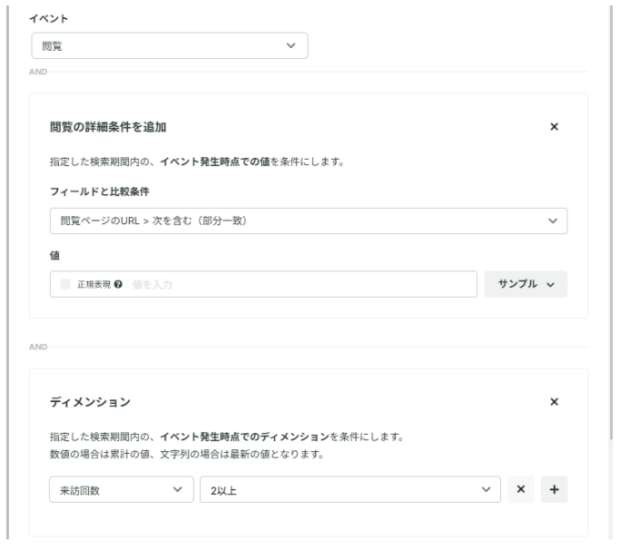Click the AND separator above ディメンション card
This screenshot has width=620, height=552.
40,347
